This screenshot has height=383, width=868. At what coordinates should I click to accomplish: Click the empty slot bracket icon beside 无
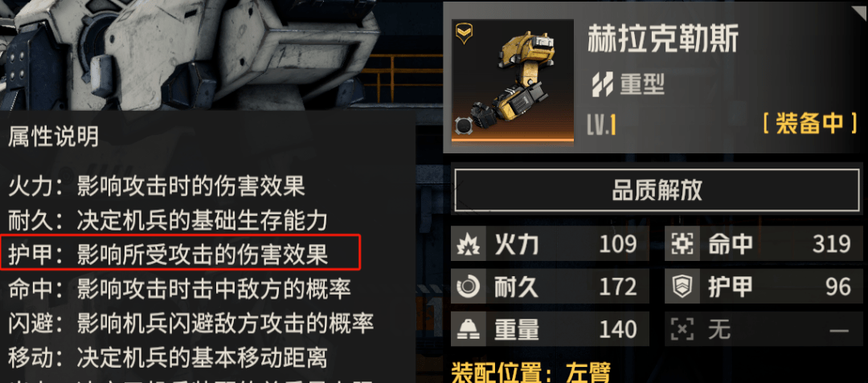coord(682,331)
